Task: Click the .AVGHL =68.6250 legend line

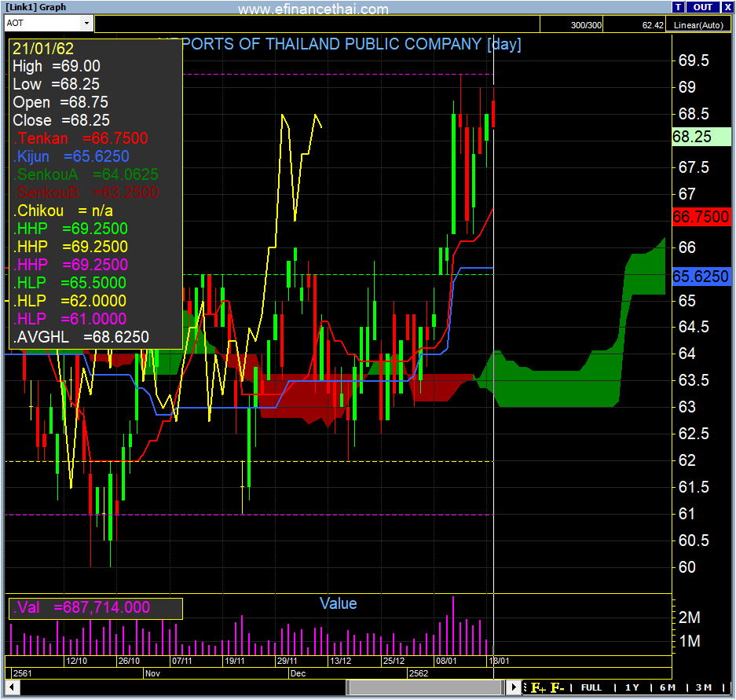Action: coord(81,336)
